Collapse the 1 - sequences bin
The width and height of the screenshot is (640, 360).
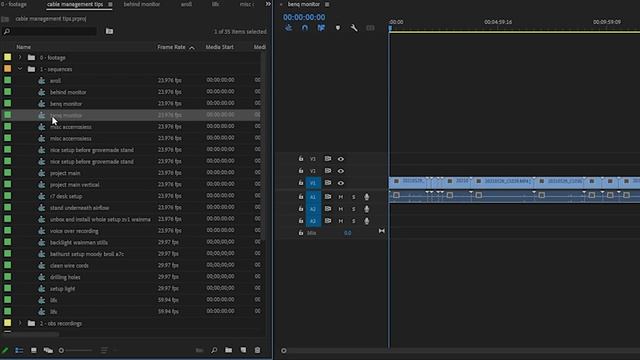pos(20,69)
